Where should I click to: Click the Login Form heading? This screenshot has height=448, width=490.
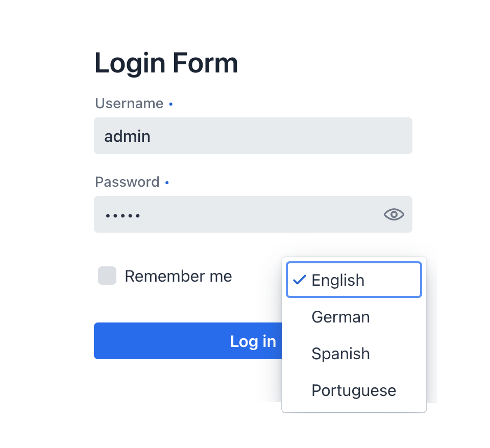click(x=166, y=62)
